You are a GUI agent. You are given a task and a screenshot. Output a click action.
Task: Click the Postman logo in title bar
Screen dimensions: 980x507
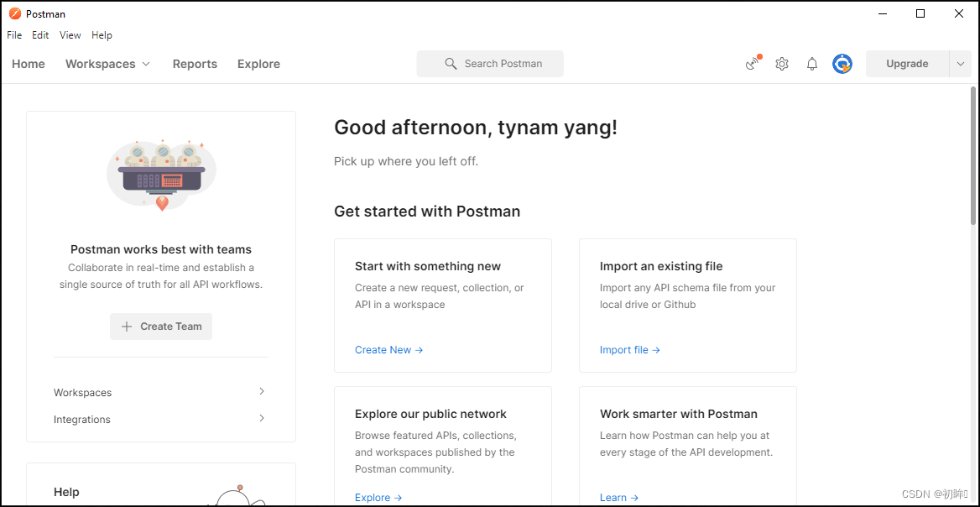point(15,13)
